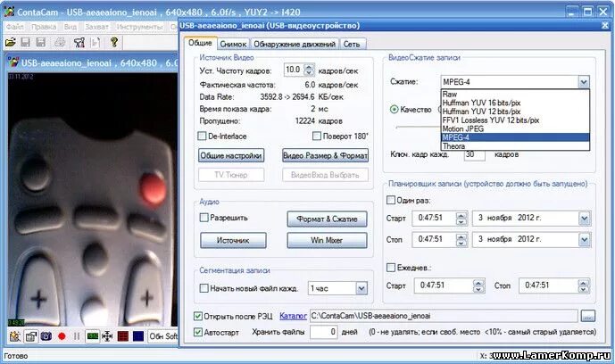
Task: Open Help with the question mark icon
Action: click(x=114, y=42)
